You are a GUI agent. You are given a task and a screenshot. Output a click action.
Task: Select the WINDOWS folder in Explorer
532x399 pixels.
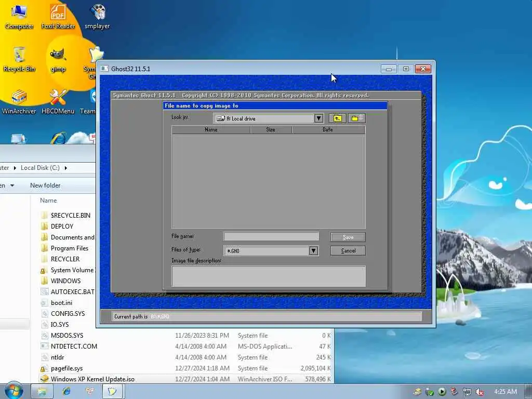66,281
